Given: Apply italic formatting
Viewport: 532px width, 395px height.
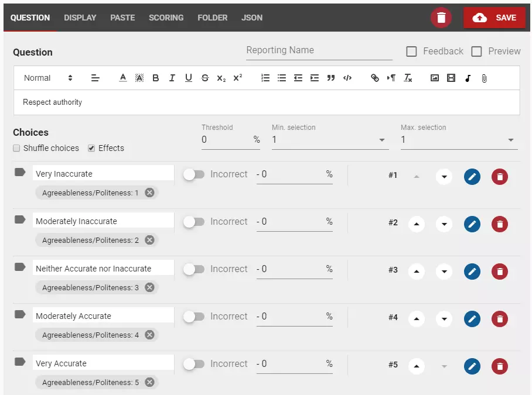Looking at the screenshot, I should [172, 78].
